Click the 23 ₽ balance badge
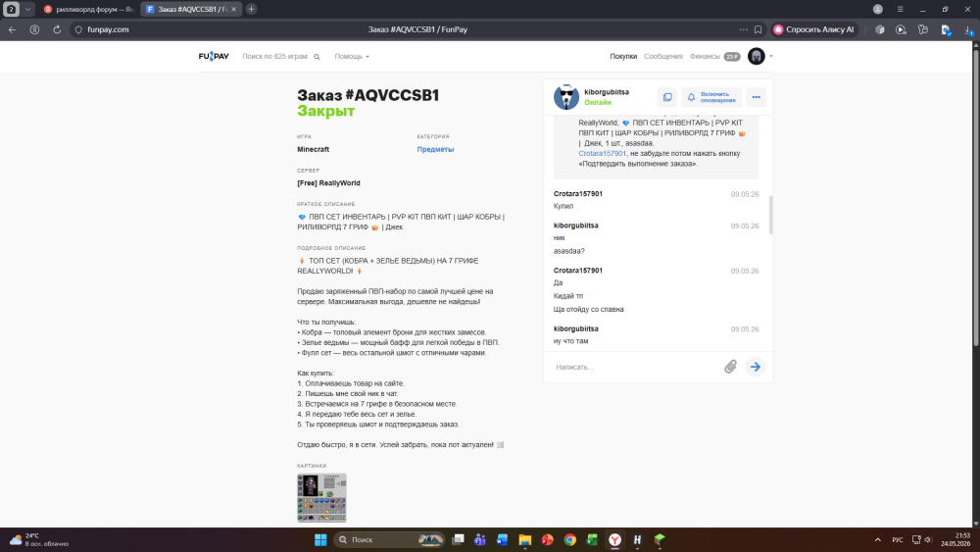Image resolution: width=980 pixels, height=552 pixels. (x=732, y=56)
